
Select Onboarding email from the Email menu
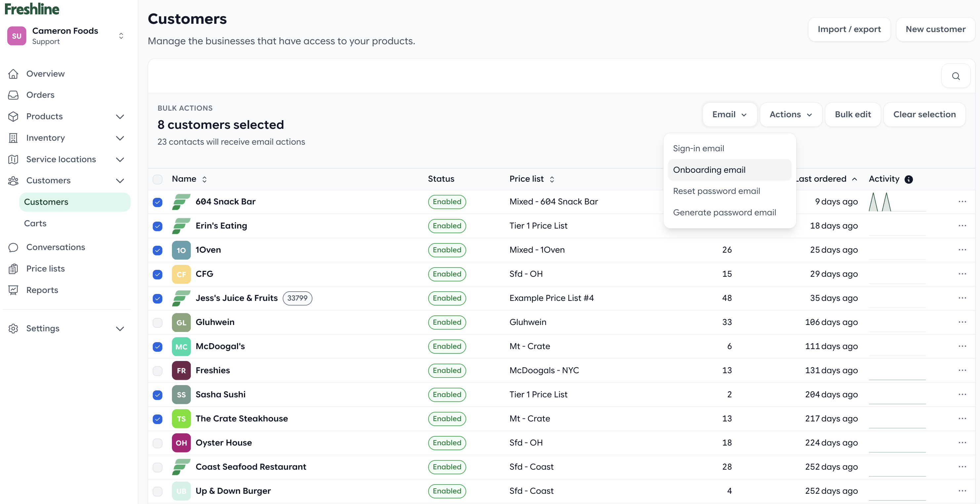tap(709, 169)
